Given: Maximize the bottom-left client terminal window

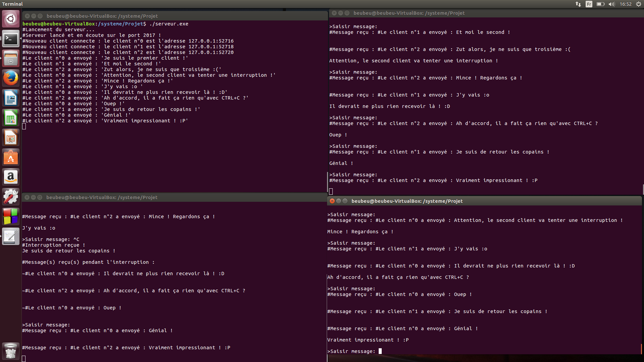Looking at the screenshot, I should click(40, 197).
